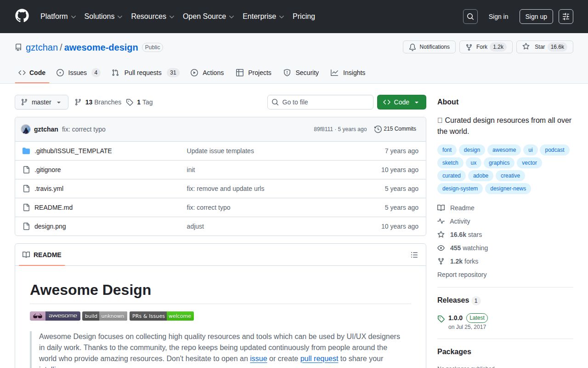
Task: Switch to the Projects tab
Action: tap(254, 73)
